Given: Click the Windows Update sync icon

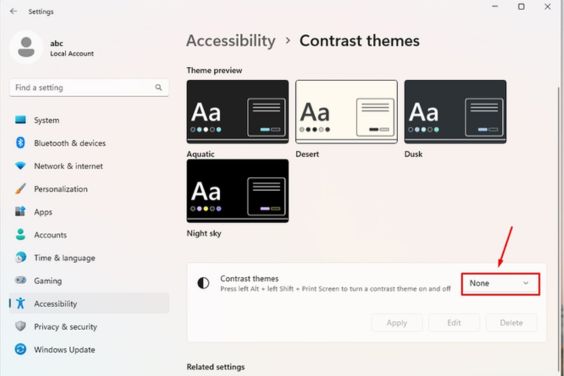Looking at the screenshot, I should (21, 349).
